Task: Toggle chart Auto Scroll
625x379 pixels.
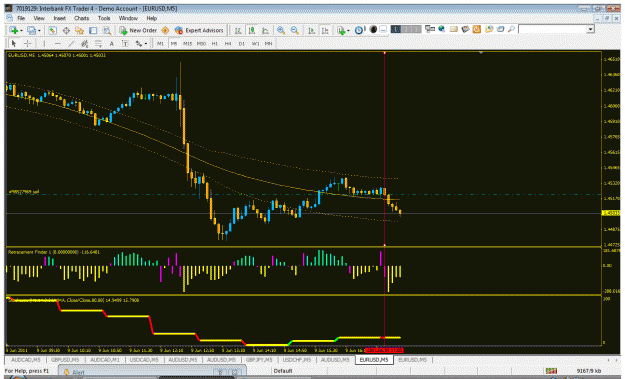Action: [312, 30]
